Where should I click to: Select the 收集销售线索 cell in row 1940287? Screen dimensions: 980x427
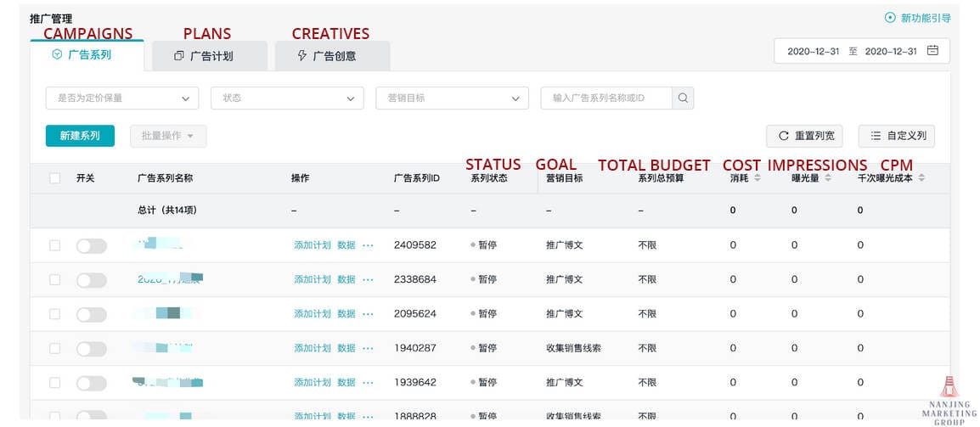(x=574, y=348)
